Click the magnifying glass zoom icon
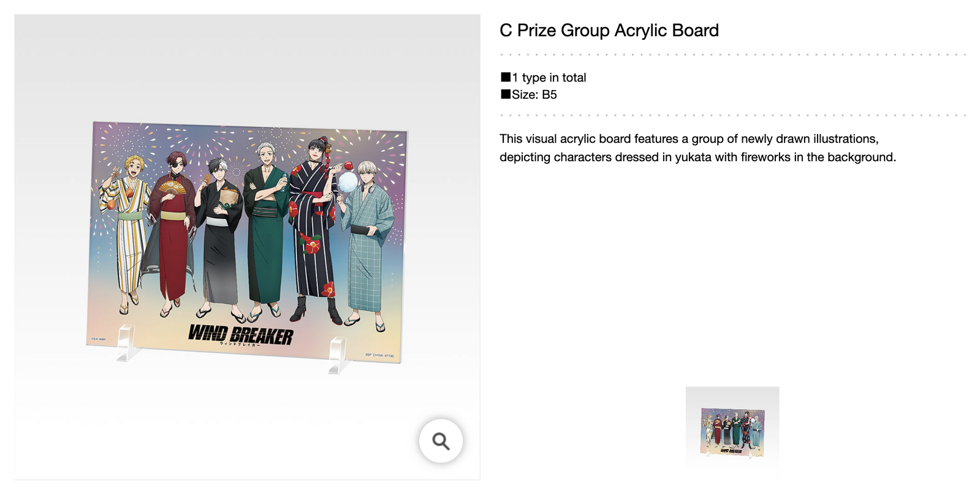 (441, 441)
